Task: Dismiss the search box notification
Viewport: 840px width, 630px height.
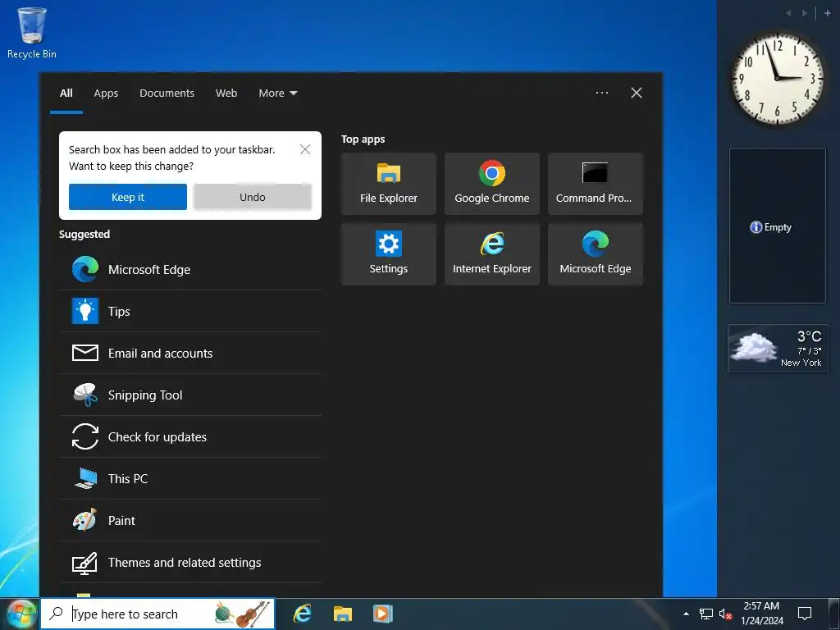Action: coord(305,149)
